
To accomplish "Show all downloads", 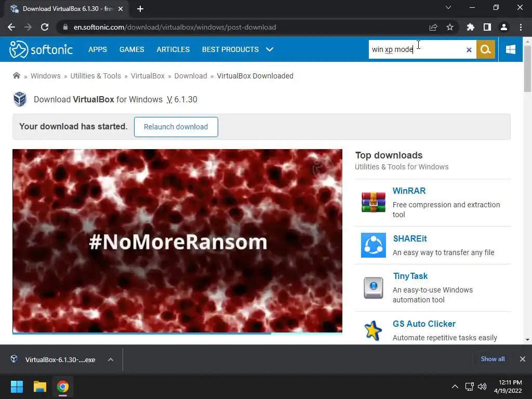I will (x=493, y=359).
